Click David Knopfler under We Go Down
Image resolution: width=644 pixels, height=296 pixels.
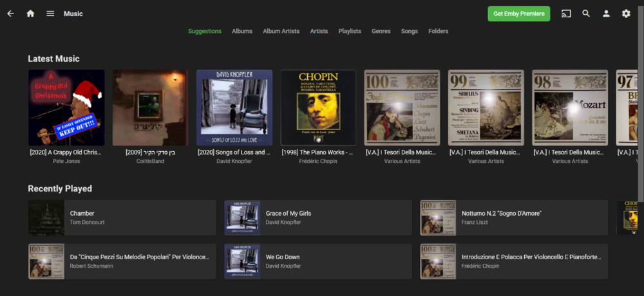[x=283, y=266]
